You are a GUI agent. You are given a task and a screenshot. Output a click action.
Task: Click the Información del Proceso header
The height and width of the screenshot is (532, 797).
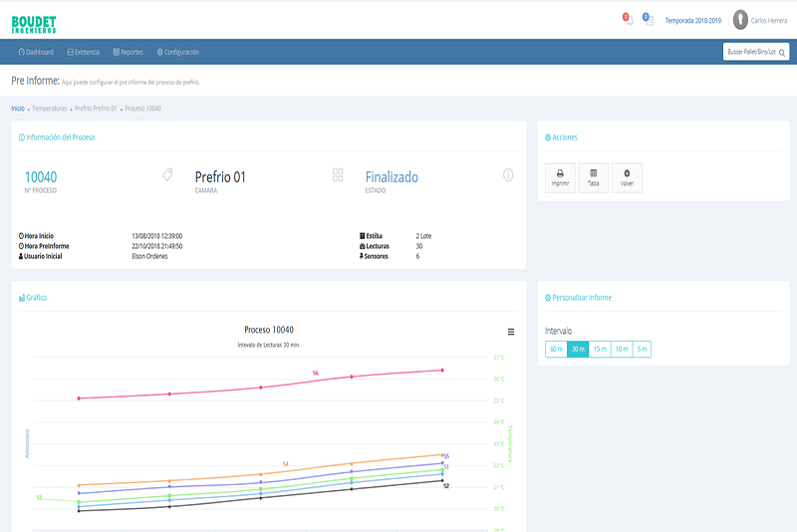click(57, 137)
